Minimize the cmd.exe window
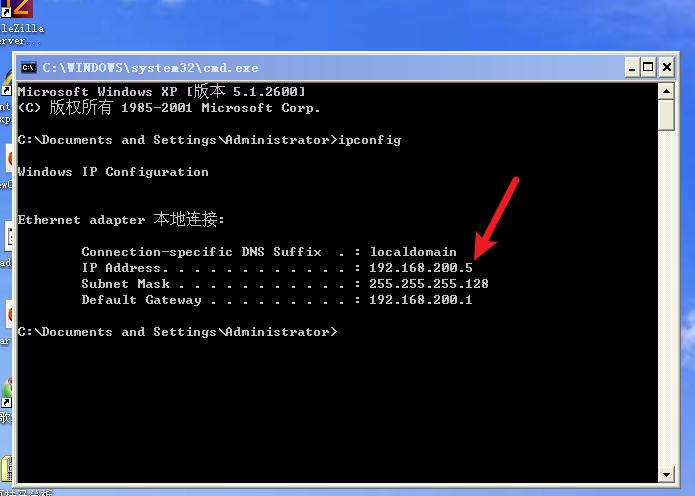This screenshot has height=496, width=695. coord(632,67)
